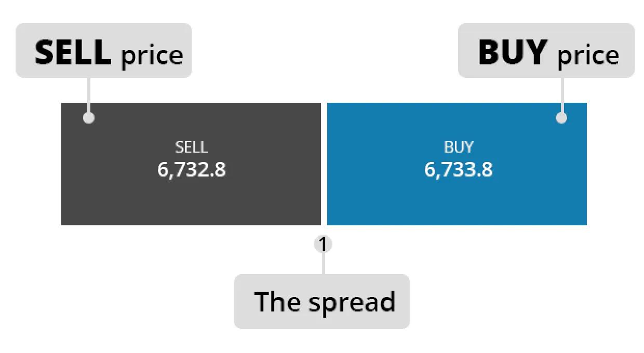Image resolution: width=644 pixels, height=353 pixels.
Task: Click the The spread callout label
Action: [x=322, y=302]
